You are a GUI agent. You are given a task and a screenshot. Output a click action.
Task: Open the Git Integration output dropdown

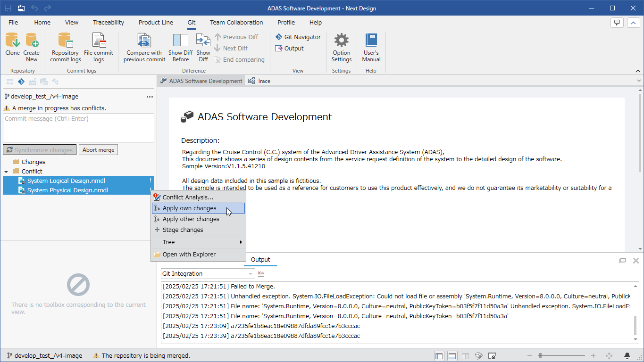click(208, 274)
